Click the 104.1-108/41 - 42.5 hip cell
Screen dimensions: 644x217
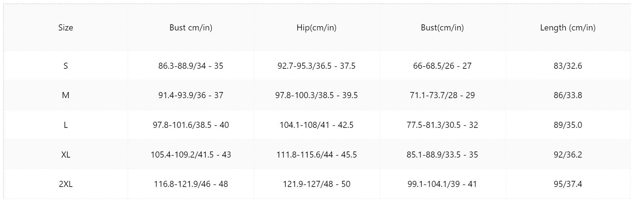pyautogui.click(x=316, y=125)
